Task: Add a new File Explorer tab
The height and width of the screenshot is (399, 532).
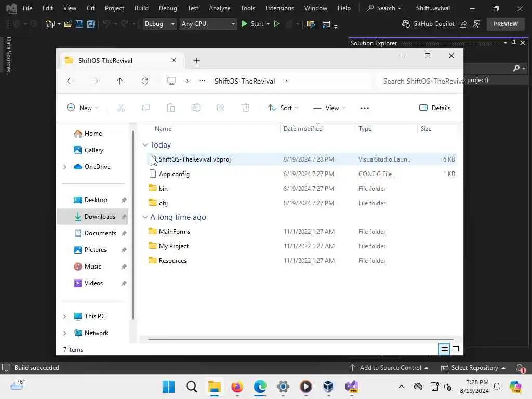Action: pyautogui.click(x=196, y=61)
